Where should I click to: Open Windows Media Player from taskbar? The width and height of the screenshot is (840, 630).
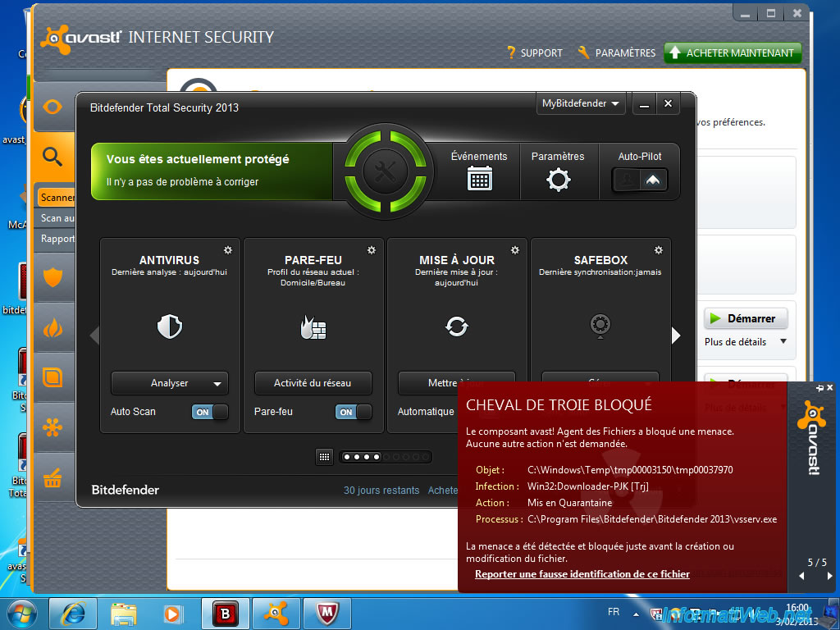(x=172, y=614)
